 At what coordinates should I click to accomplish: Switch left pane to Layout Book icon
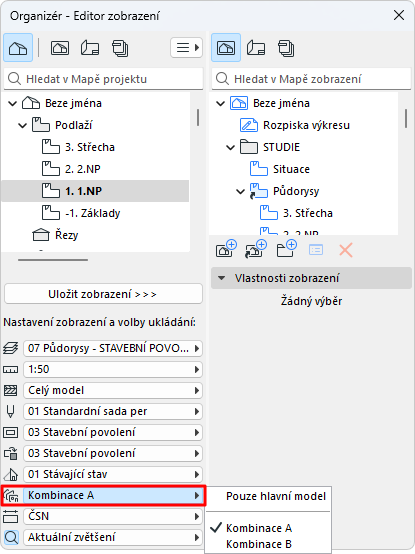[90, 48]
